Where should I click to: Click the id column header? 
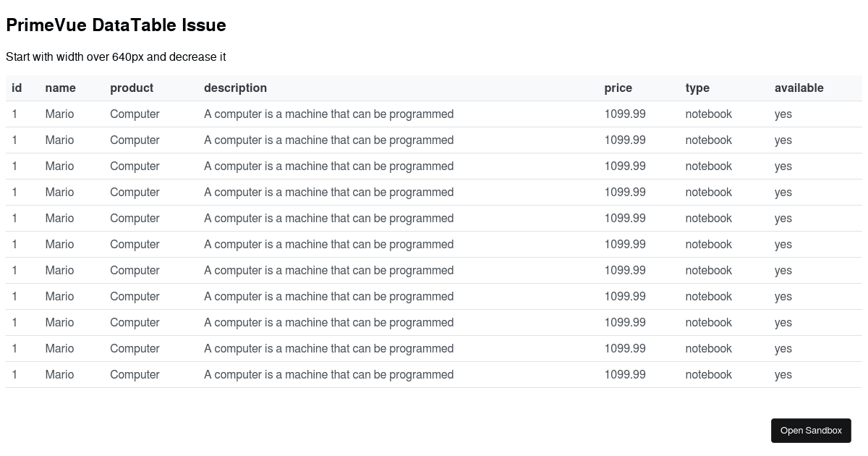click(x=17, y=88)
